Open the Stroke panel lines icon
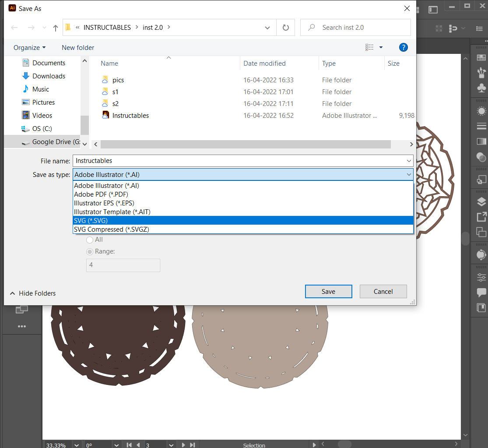488x448 pixels. (481, 126)
